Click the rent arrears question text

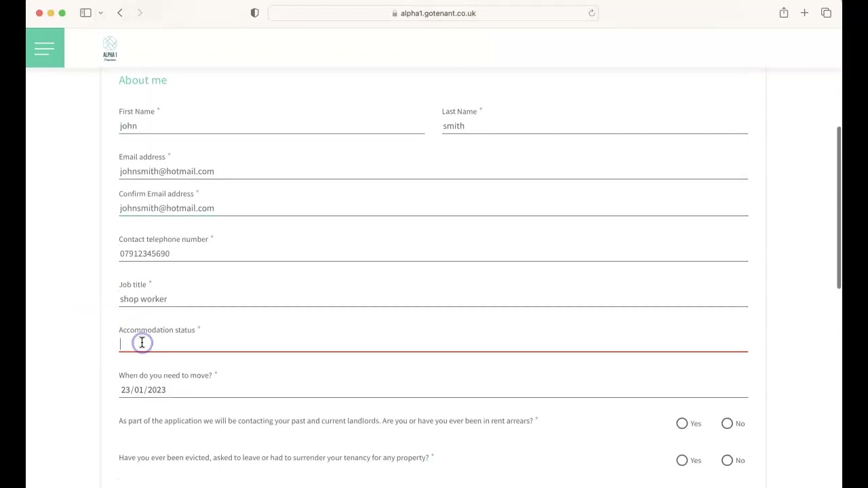point(325,421)
